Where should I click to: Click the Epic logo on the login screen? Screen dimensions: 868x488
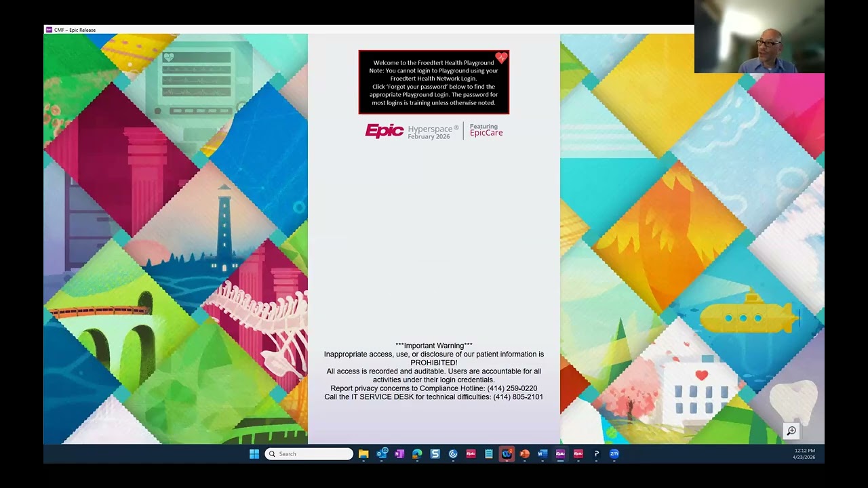(x=384, y=131)
